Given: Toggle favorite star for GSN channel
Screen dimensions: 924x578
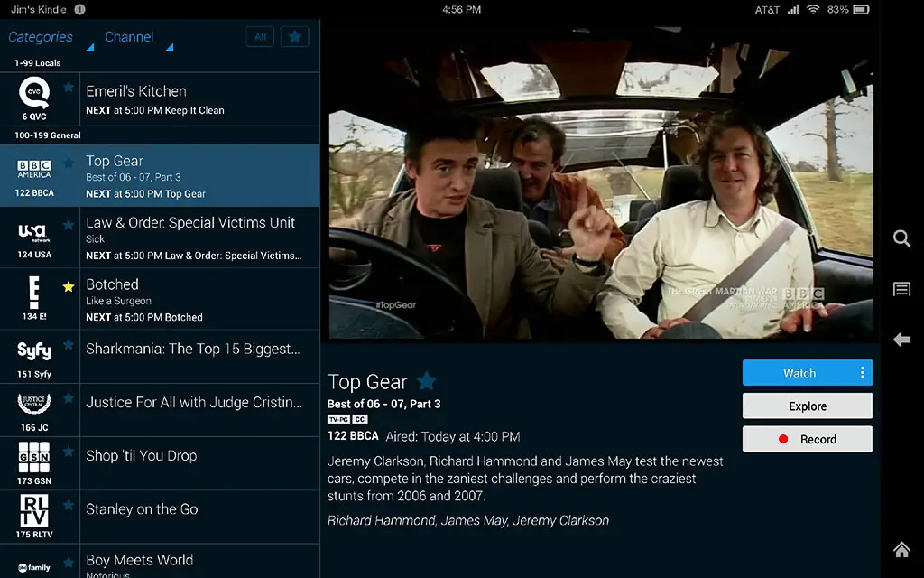Looking at the screenshot, I should tap(69, 452).
